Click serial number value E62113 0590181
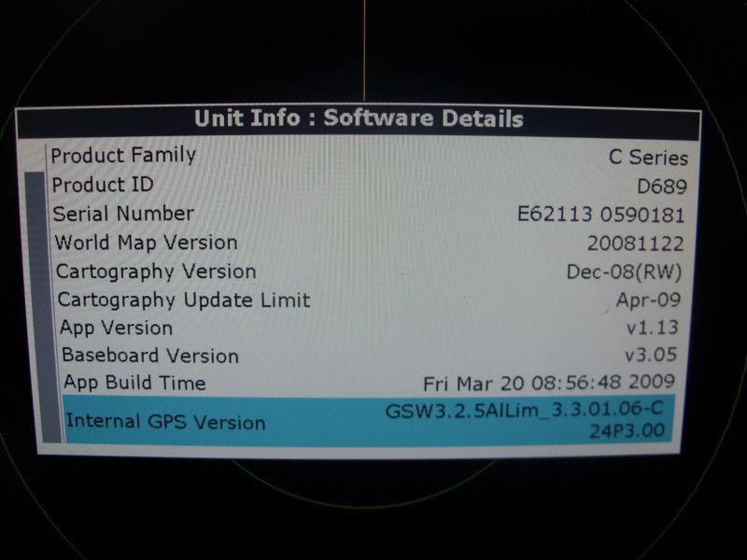 601,216
